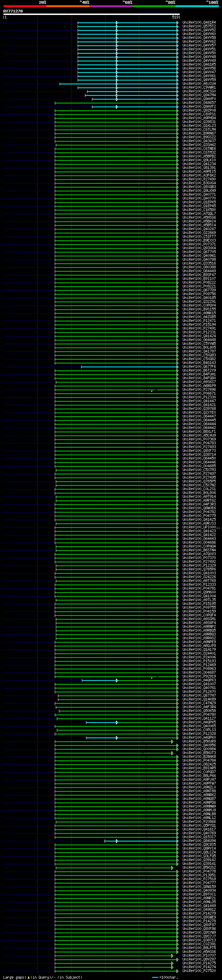Click the UniRef100_P92919 label
The image size is (222, 980).
199,677
